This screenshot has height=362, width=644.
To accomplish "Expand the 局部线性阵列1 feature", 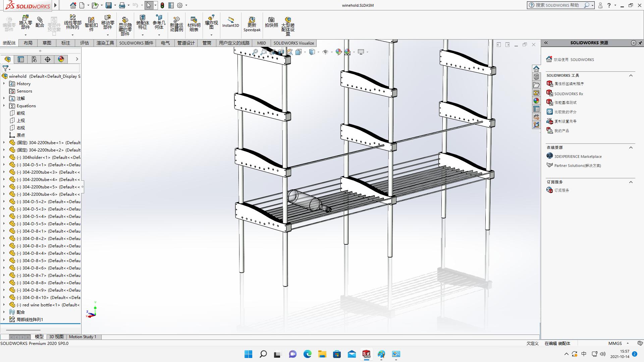I will coord(4,319).
